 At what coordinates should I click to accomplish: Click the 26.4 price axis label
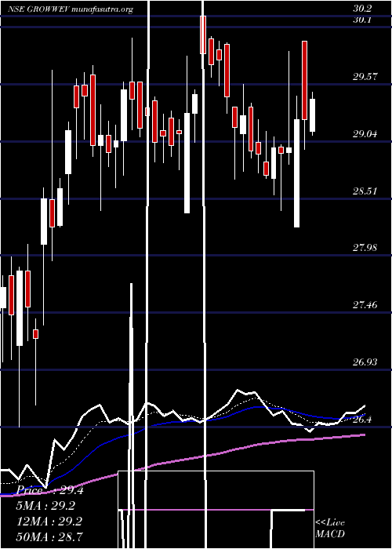[362, 419]
